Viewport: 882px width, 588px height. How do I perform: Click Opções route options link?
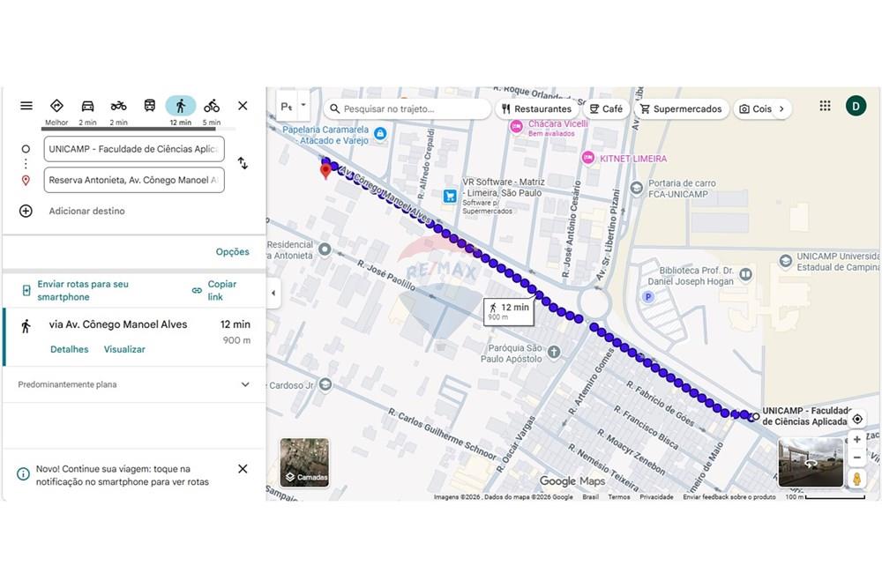tap(233, 252)
